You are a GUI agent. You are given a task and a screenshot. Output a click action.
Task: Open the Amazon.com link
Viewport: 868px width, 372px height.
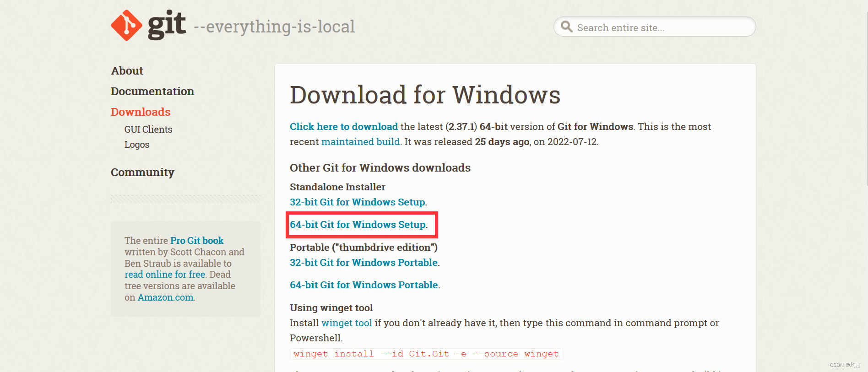166,297
